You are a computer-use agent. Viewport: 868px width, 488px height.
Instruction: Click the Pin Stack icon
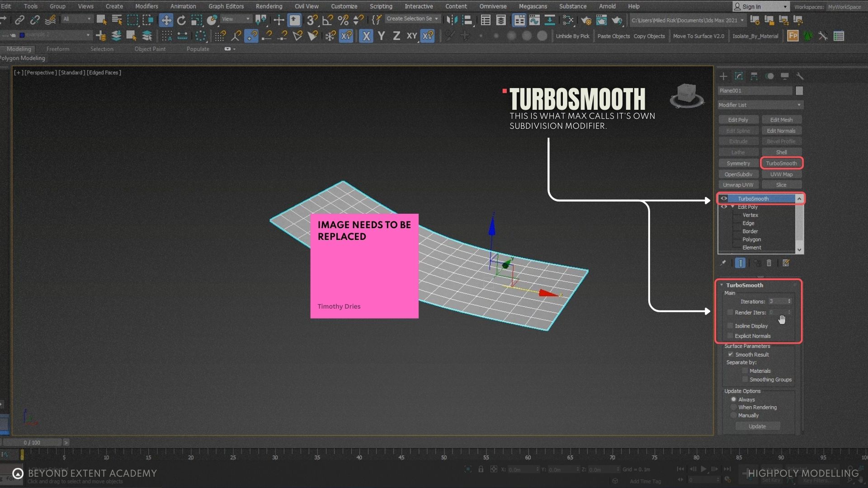click(x=723, y=263)
